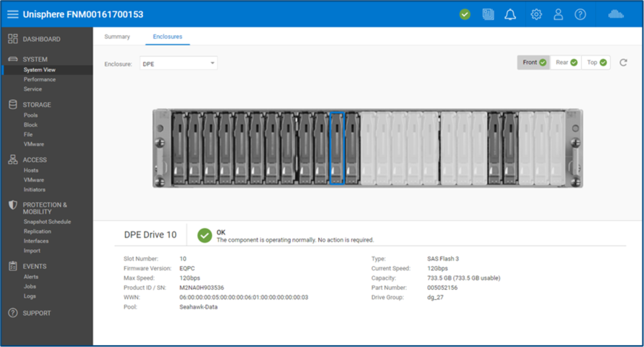Open the user account icon

(558, 14)
